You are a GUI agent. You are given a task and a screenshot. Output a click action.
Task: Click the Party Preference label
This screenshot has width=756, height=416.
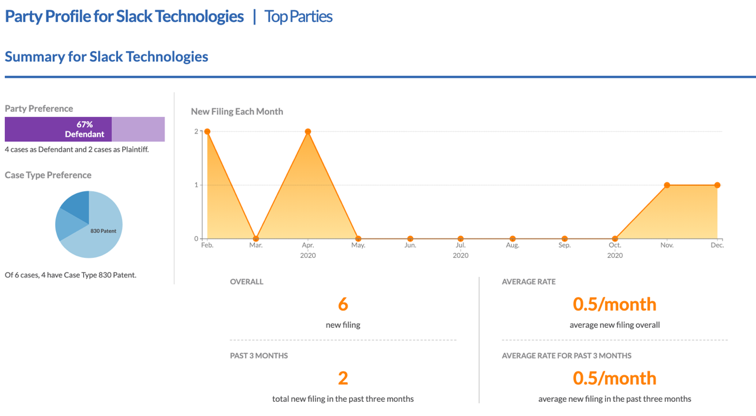click(39, 108)
